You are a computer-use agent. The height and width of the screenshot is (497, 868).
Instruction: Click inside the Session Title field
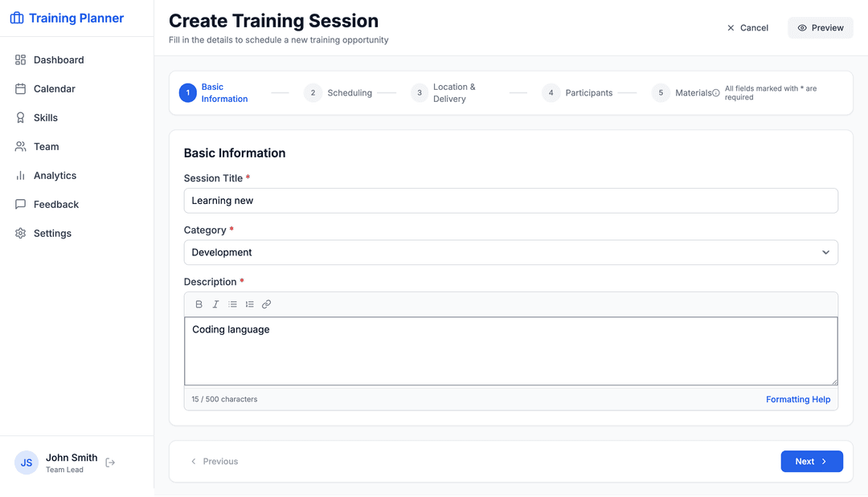coord(511,200)
